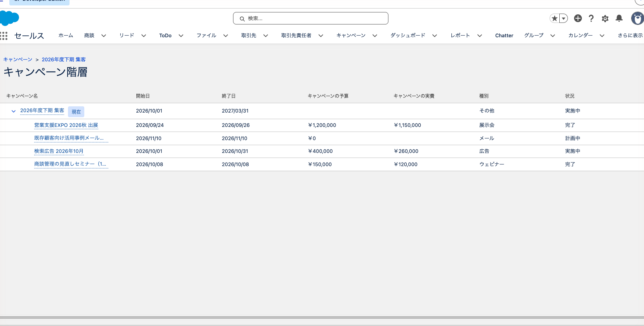
Task: Open global actions plus icon
Action: coord(578,18)
